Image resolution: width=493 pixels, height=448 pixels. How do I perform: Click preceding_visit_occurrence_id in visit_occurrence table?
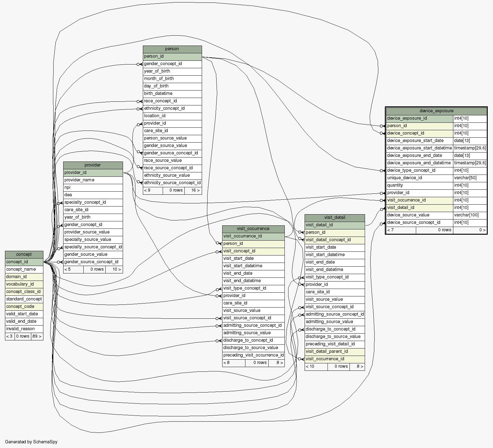[253, 355]
